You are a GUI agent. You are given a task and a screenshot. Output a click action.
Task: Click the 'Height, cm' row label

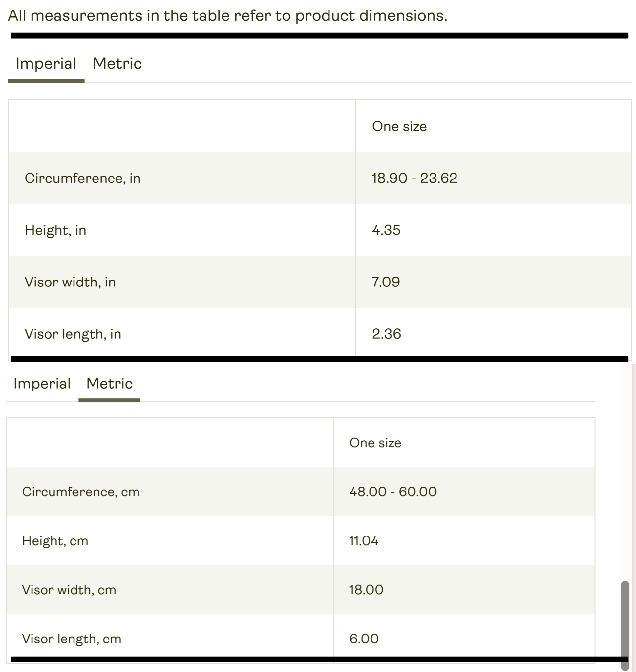(x=55, y=541)
